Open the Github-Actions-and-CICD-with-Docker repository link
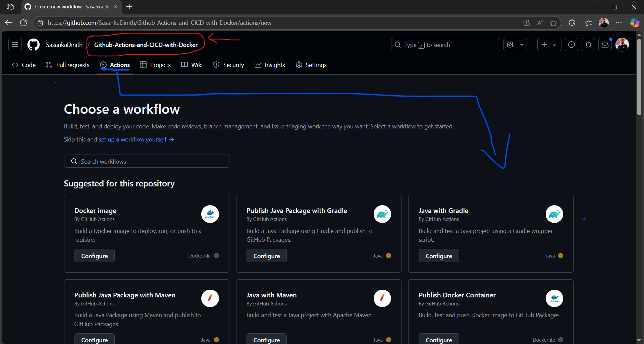644x344 pixels. (146, 45)
